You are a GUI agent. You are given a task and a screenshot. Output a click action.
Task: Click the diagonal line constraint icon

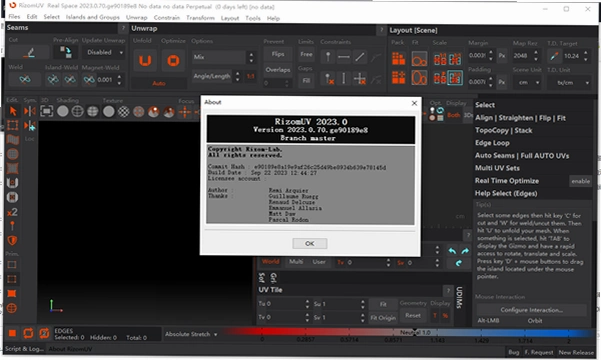360,57
